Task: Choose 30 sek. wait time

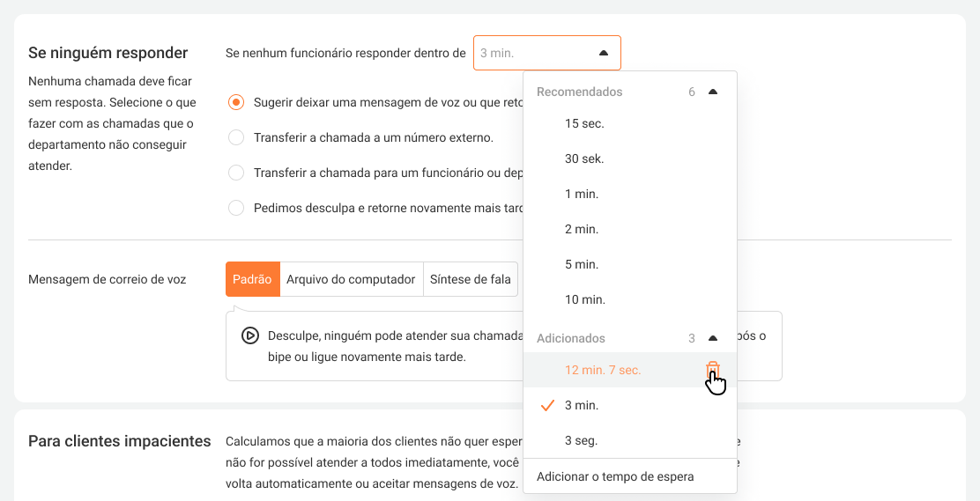Action: tap(584, 158)
